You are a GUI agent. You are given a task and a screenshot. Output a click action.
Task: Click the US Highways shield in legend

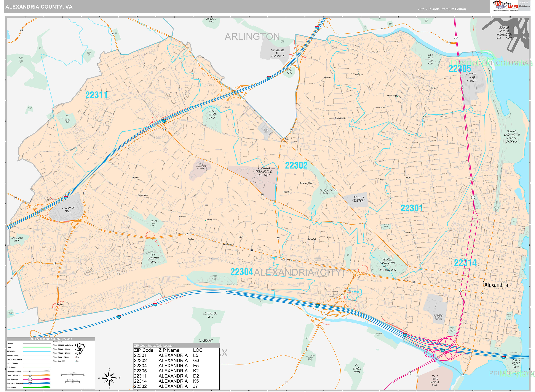[30, 379]
